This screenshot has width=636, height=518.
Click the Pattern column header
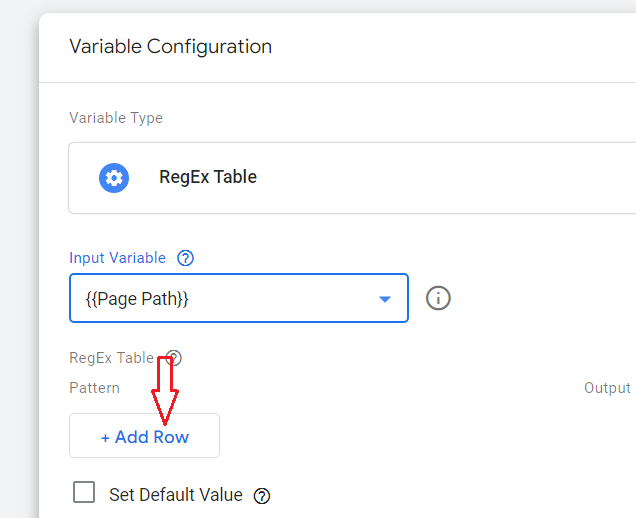[x=94, y=388]
